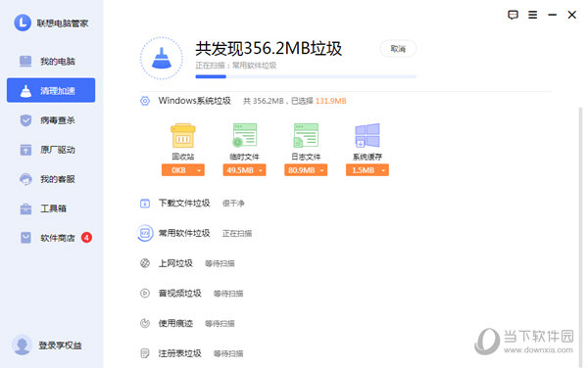The width and height of the screenshot is (588, 368).
Task: Click the Windows系统垃圾 gear icon
Action: click(145, 101)
